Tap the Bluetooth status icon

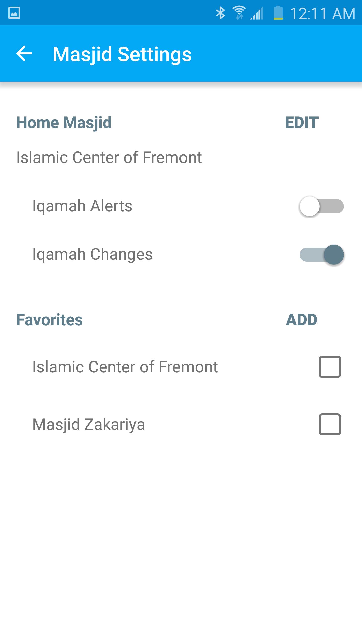220,13
